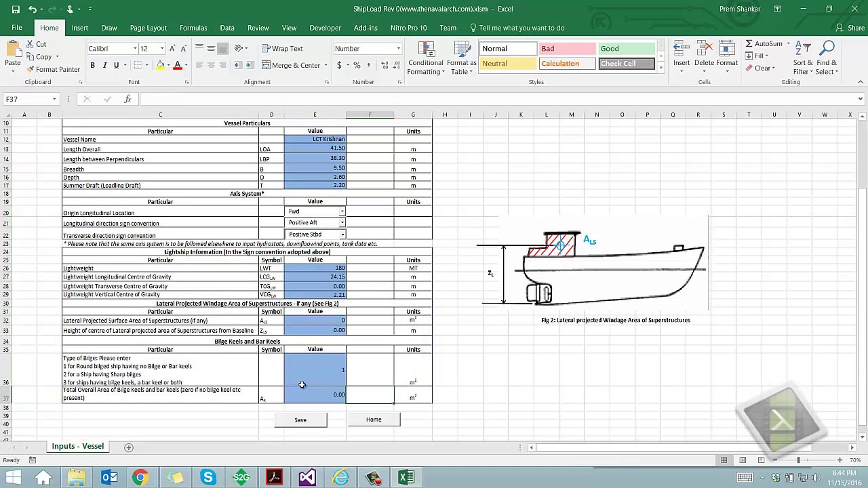Click Find & Select magnifier icon

click(x=827, y=49)
